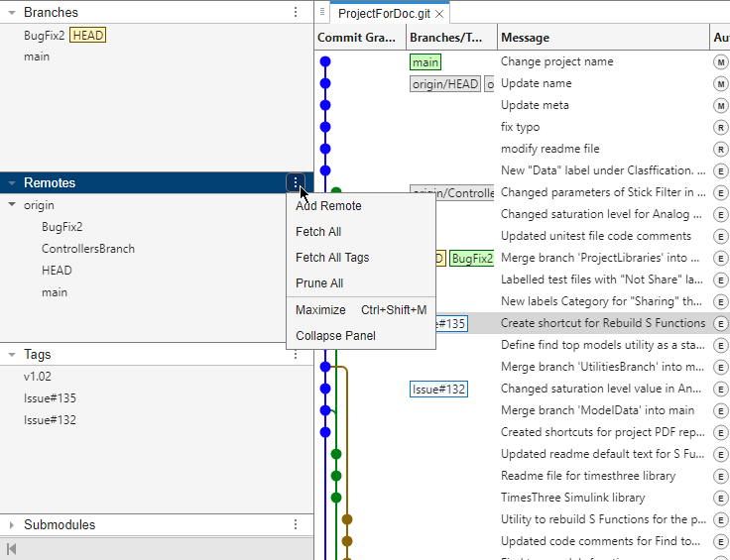Close the ProjectForDoc.git tab
The height and width of the screenshot is (560, 730).
(439, 14)
